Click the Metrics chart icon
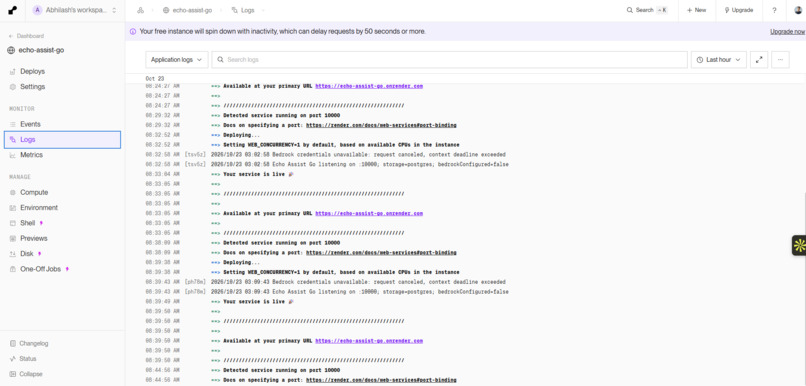 coord(13,155)
